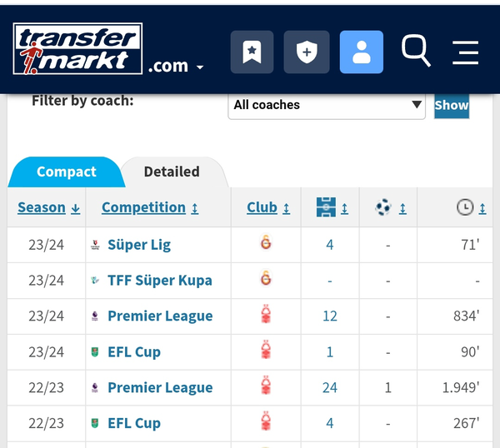Switch to the Detailed tab
This screenshot has width=500, height=448.
coord(172,172)
